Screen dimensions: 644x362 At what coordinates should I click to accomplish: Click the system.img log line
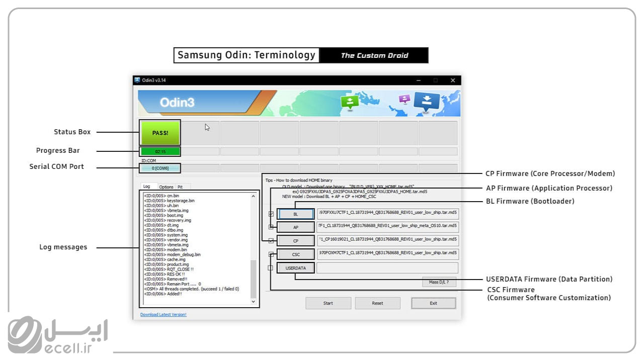166,235
